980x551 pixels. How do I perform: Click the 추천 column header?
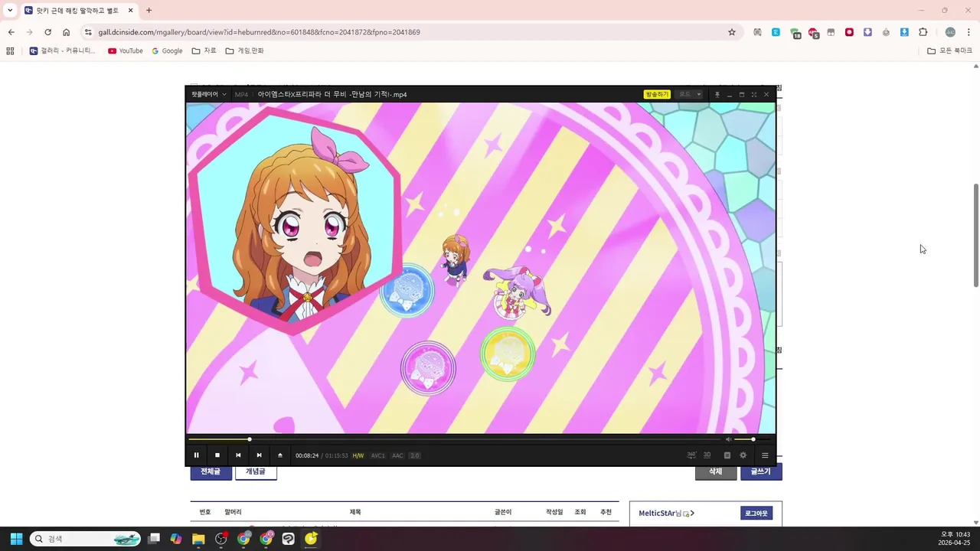coord(606,512)
